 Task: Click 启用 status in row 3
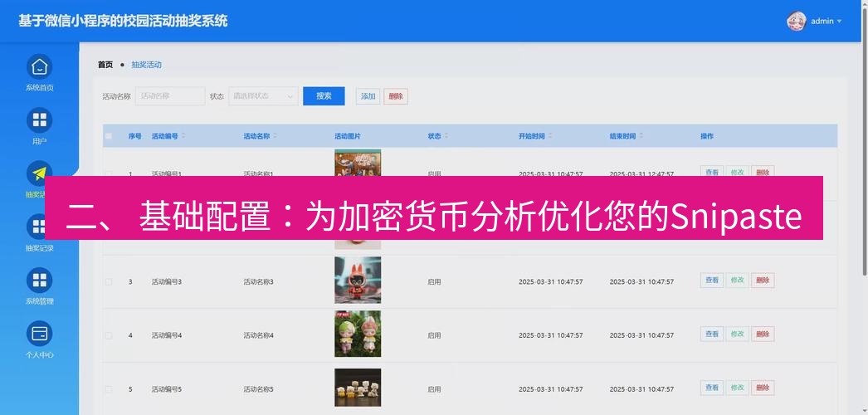point(435,281)
